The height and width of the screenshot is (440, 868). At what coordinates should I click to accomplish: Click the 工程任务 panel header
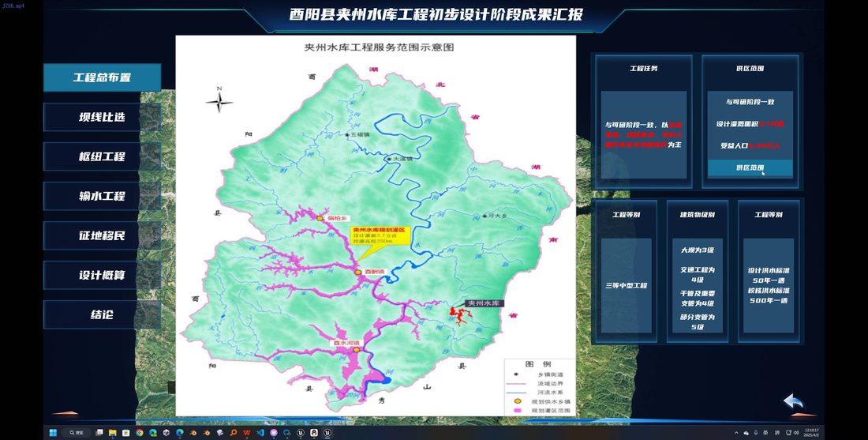pyautogui.click(x=644, y=69)
